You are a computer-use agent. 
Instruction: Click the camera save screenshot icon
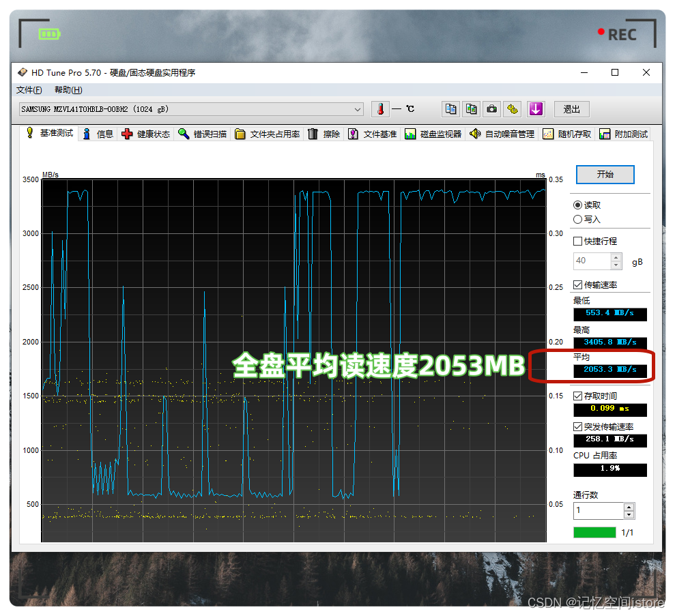point(491,109)
